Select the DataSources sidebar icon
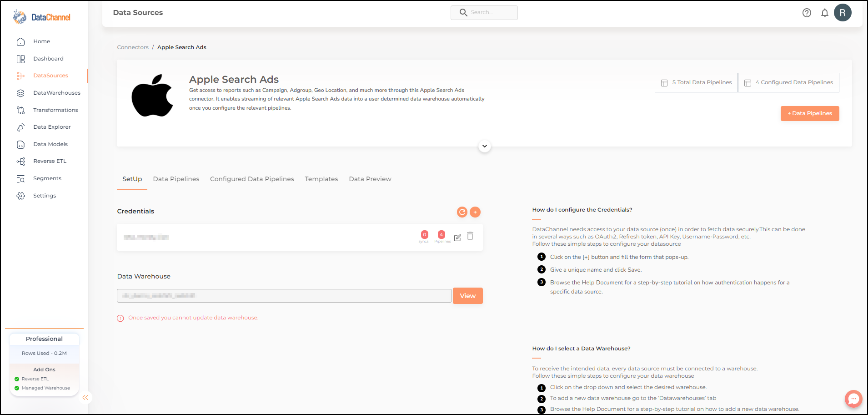Viewport: 868px width, 415px height. (20, 76)
